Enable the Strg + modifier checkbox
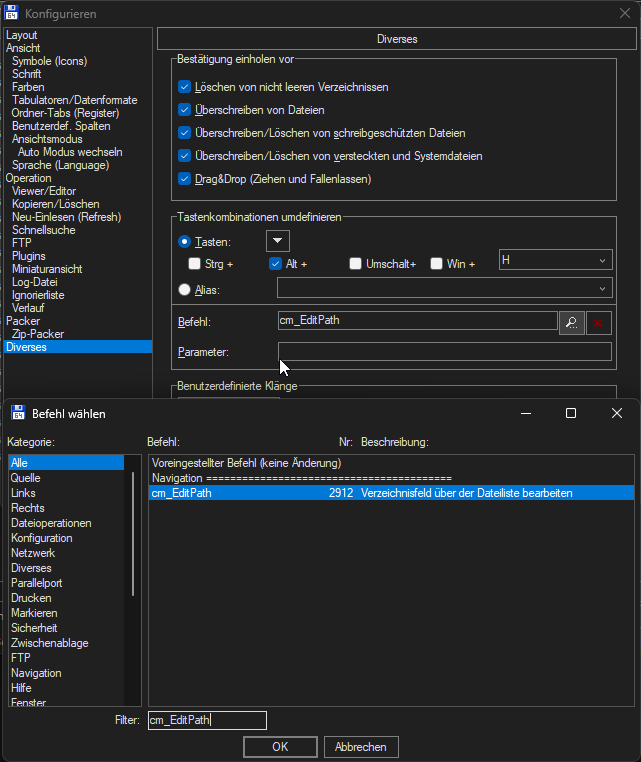The height and width of the screenshot is (762, 641). tap(195, 264)
